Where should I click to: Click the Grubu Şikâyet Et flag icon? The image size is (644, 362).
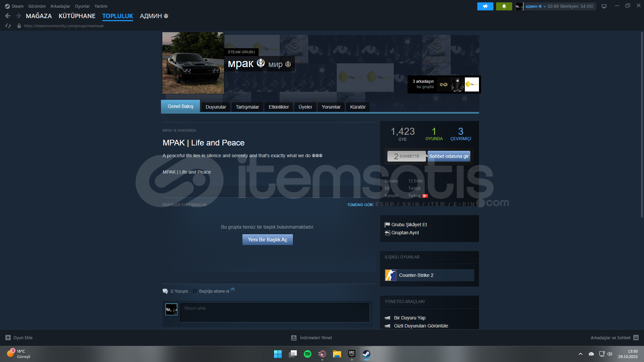tap(387, 225)
